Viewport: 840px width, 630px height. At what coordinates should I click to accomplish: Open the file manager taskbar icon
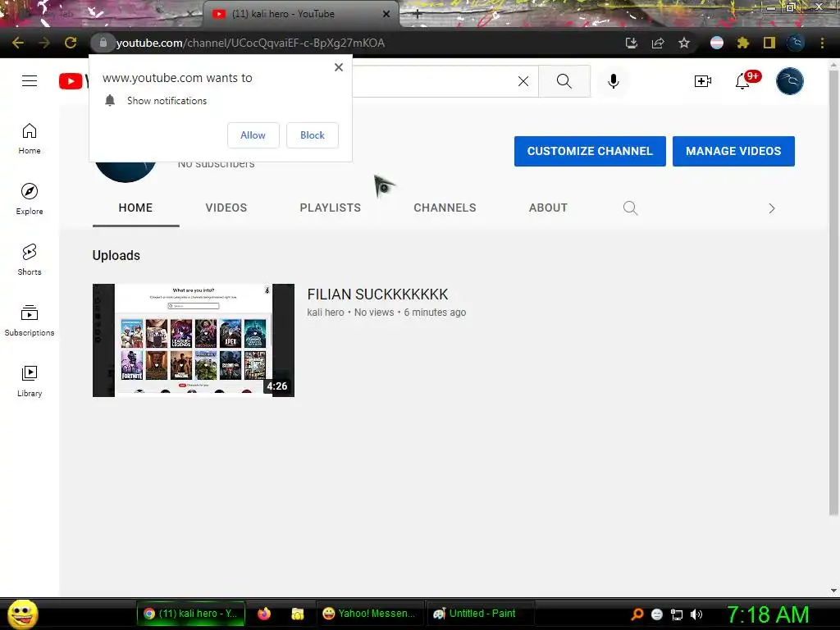[x=298, y=614]
